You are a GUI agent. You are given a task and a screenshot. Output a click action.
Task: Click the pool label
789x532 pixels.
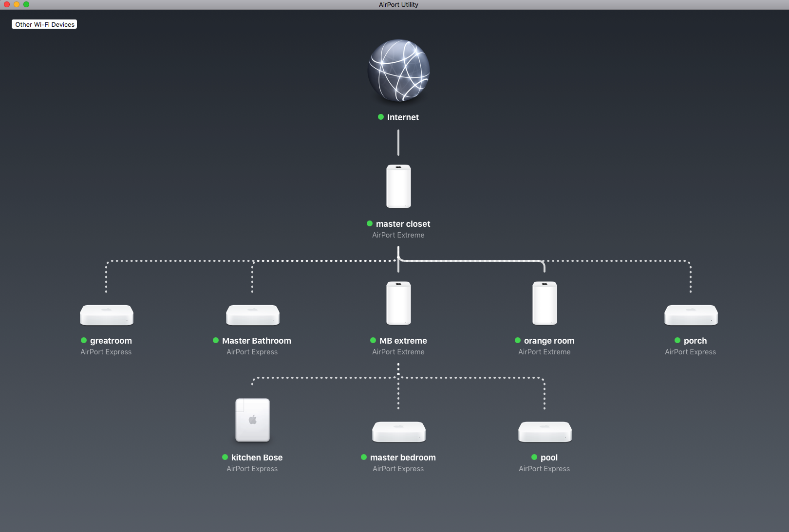[549, 458]
